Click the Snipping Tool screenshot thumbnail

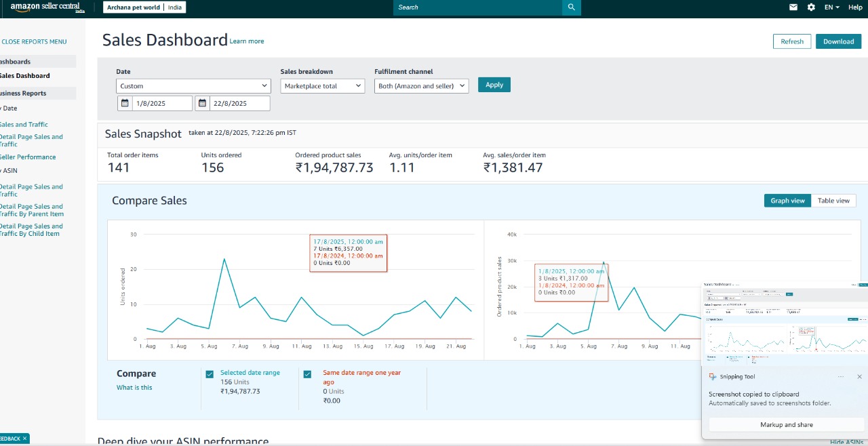785,323
